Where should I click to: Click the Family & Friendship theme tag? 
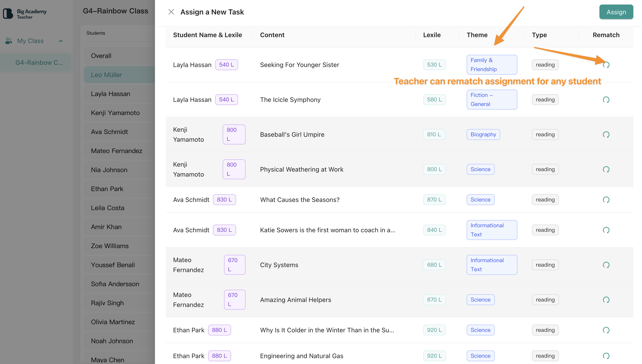click(x=492, y=65)
